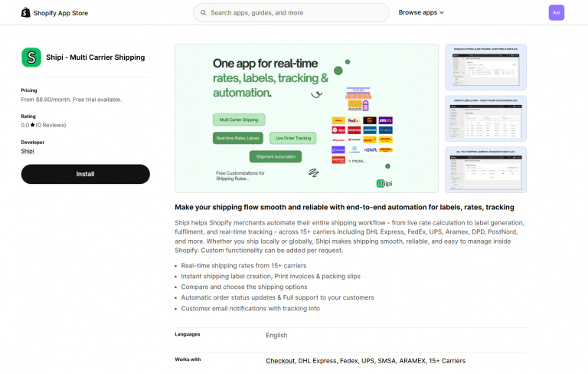Open the Shipi developer link
588x374 pixels.
click(28, 151)
